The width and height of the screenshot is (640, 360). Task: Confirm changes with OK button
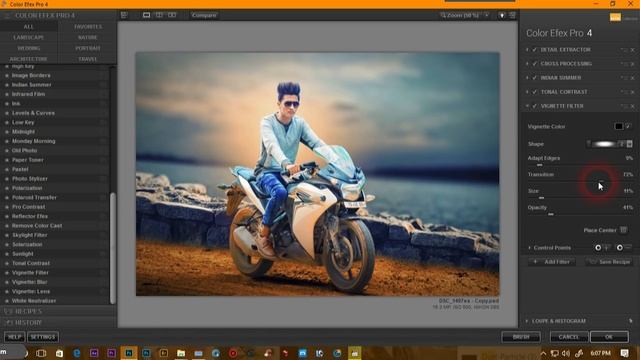click(609, 337)
